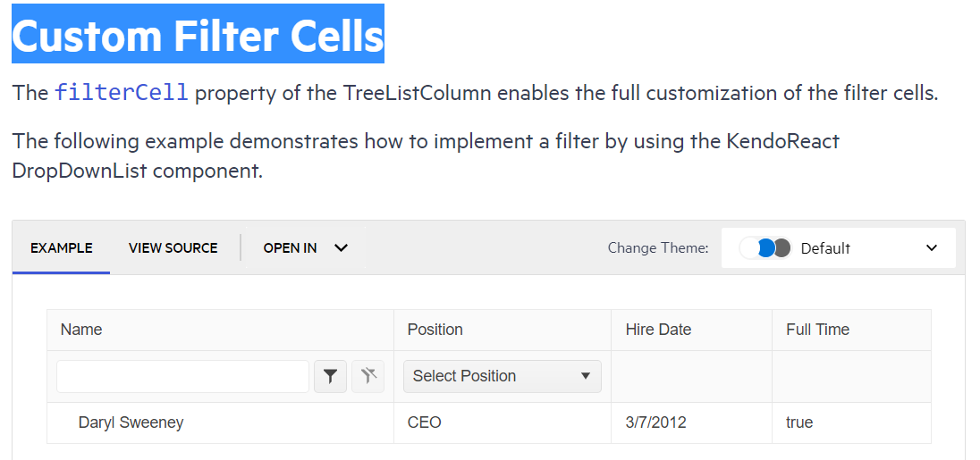Click the 3/7/2012 hire date cell

656,422
